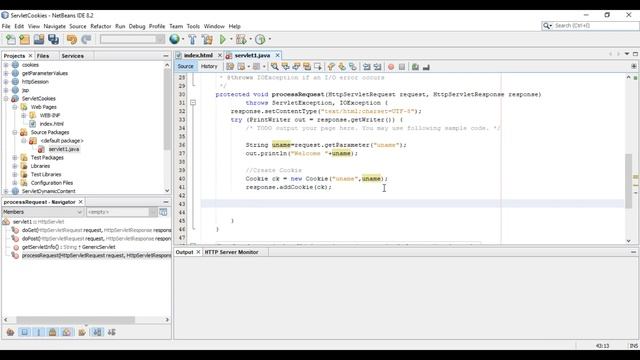Uncomment the selected lines icon
The width and height of the screenshot is (640, 360).
(426, 67)
